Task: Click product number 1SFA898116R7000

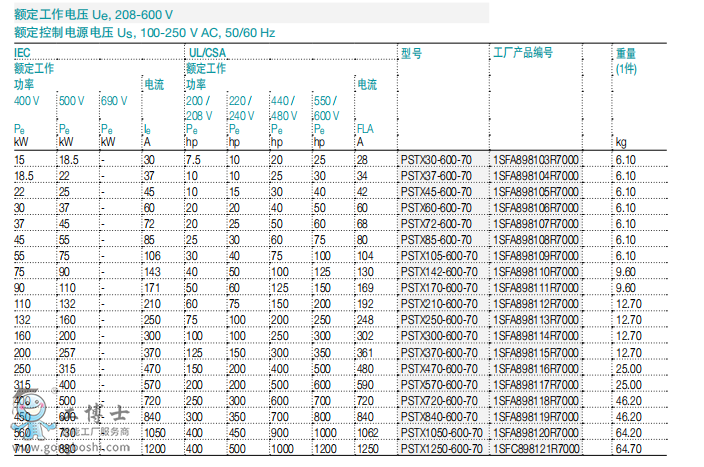Action: 536,368
